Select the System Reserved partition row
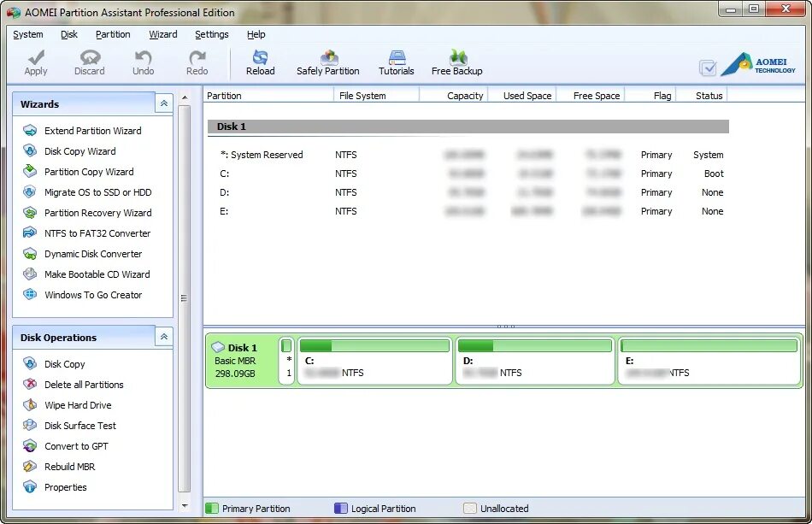Viewport: 812px width, 524px height. point(468,155)
